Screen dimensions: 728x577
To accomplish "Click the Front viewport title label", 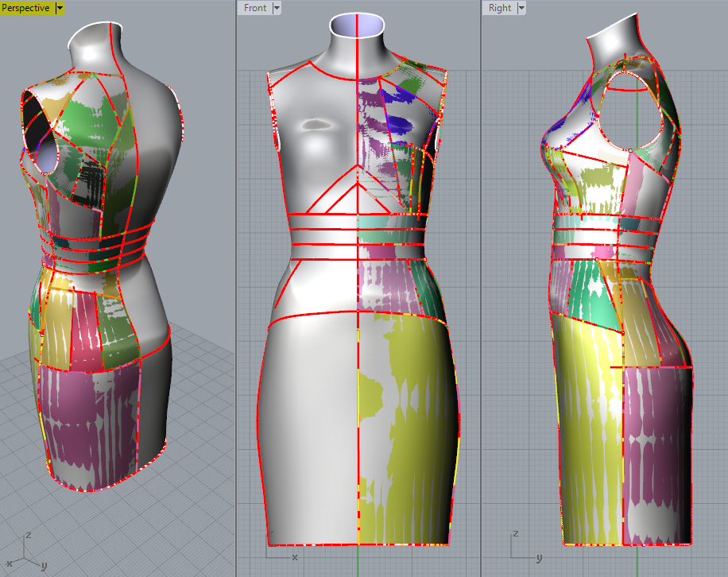I will click(255, 8).
